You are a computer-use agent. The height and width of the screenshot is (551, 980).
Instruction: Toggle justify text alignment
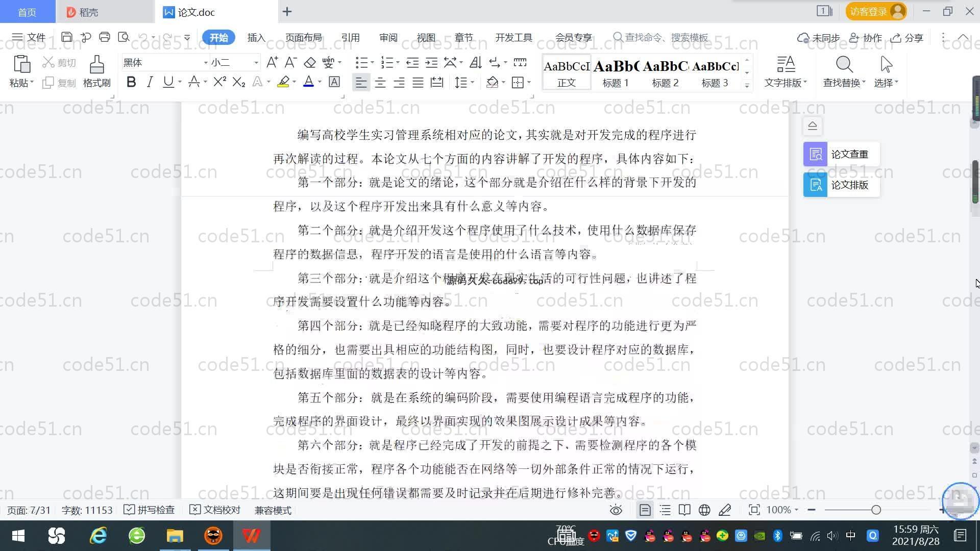coord(418,82)
